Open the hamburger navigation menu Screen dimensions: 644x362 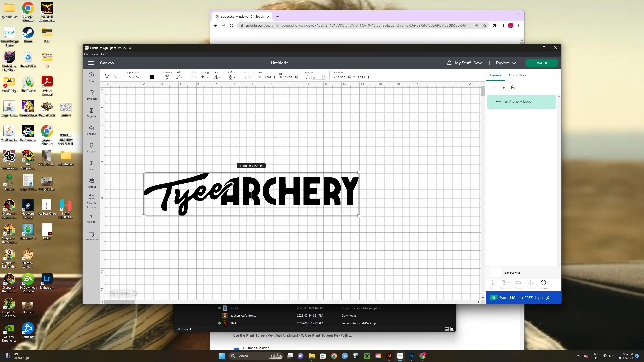(91, 63)
